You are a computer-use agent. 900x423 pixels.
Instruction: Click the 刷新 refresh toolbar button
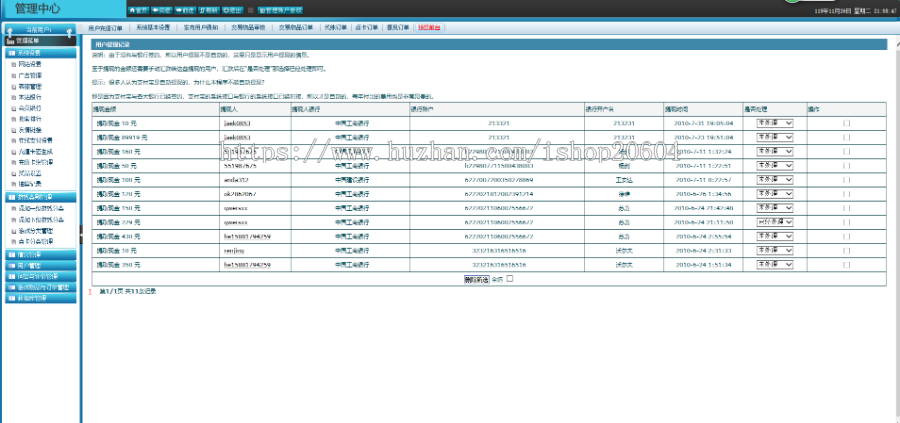click(209, 10)
